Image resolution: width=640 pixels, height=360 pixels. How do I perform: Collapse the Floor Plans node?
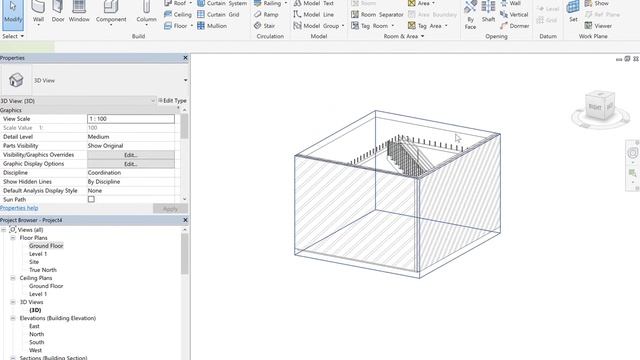[13, 238]
